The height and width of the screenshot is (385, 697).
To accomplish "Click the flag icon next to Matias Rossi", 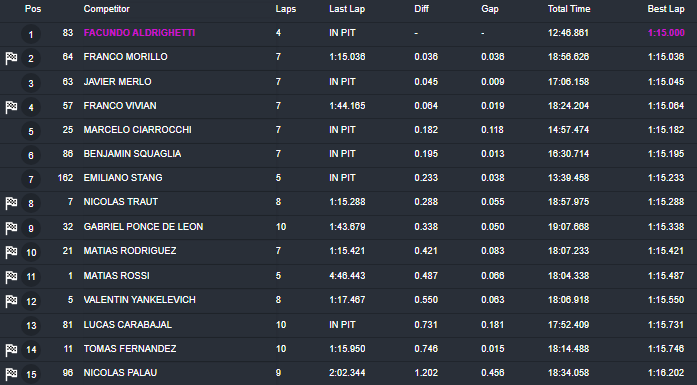I will click(11, 277).
